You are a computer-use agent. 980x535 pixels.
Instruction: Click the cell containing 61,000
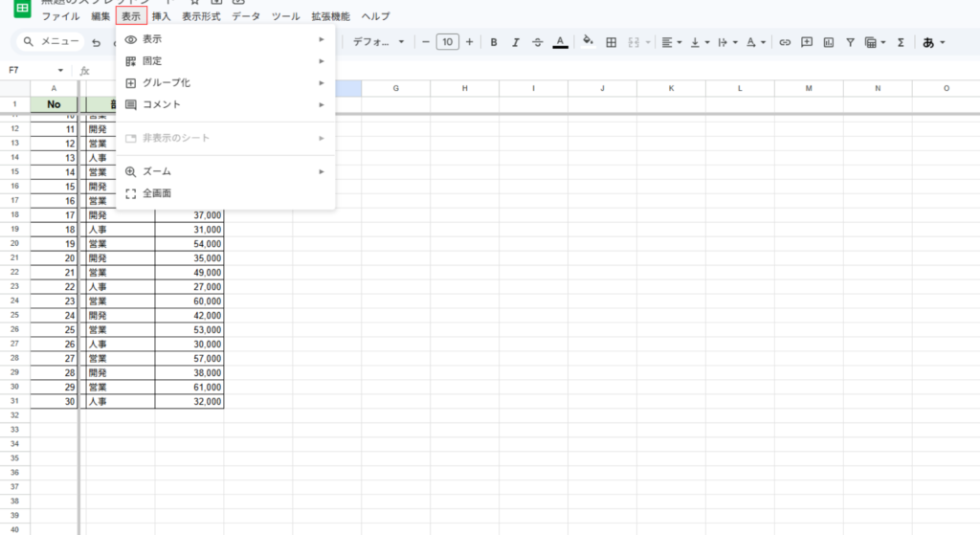coord(189,388)
